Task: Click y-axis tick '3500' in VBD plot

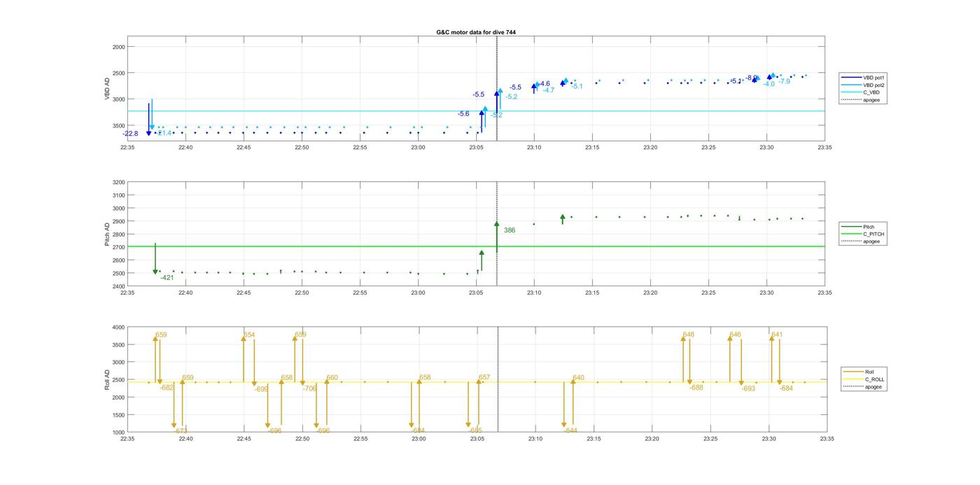Action: click(118, 125)
